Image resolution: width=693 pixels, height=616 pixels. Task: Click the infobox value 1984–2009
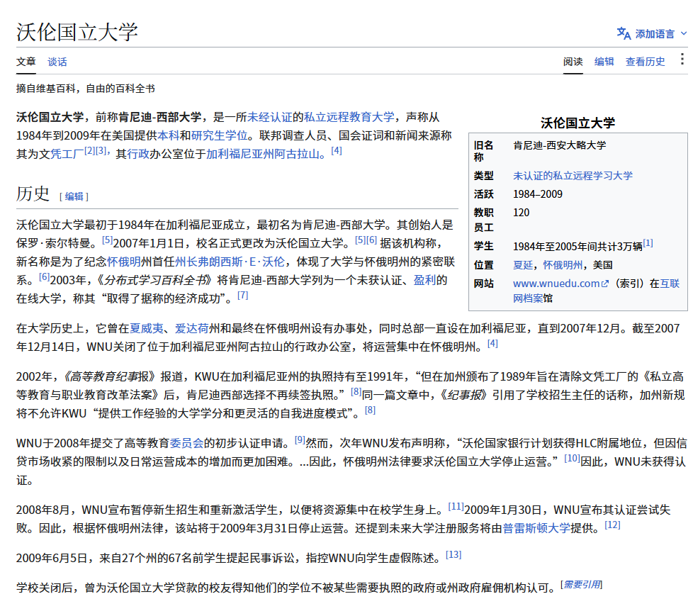538,194
